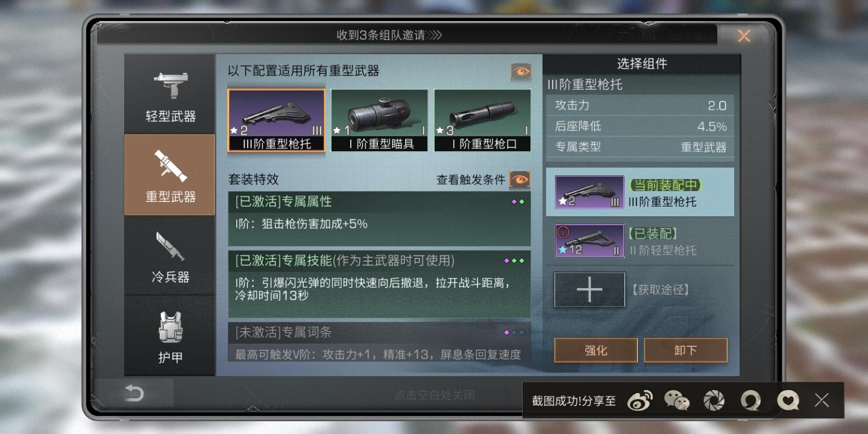Image resolution: width=868 pixels, height=434 pixels.
Task: Share screenshot to Weibo
Action: click(640, 400)
